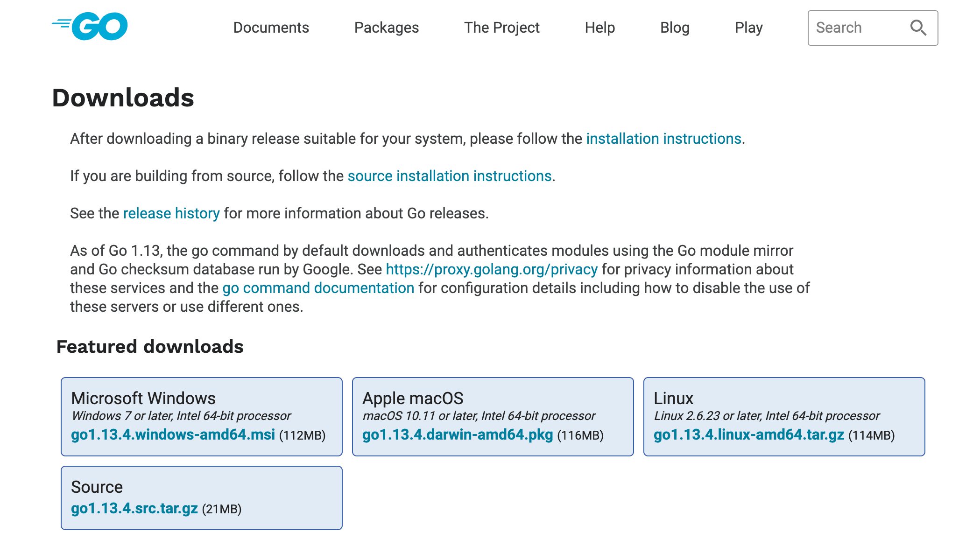Viewport: 973px width, 560px height.
Task: Open the go command documentation link
Action: [x=318, y=288]
